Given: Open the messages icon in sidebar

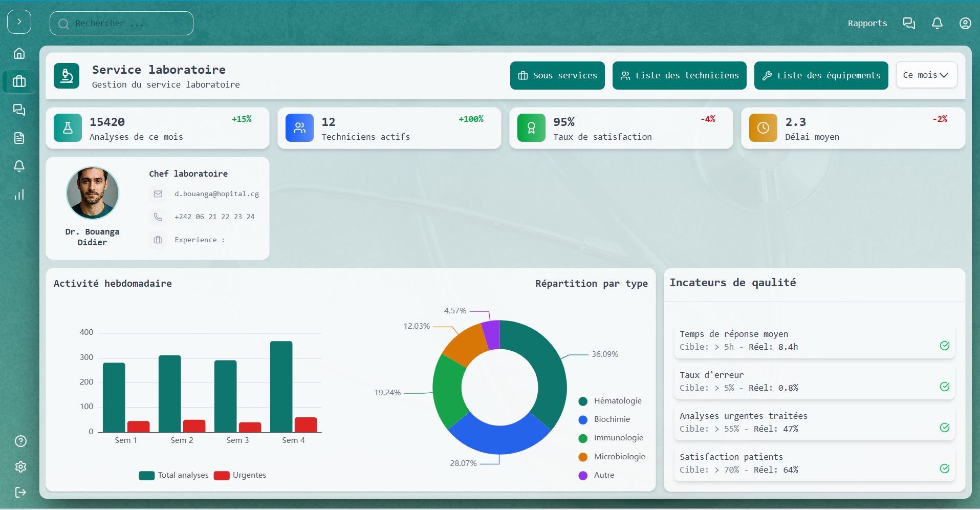Looking at the screenshot, I should point(19,110).
